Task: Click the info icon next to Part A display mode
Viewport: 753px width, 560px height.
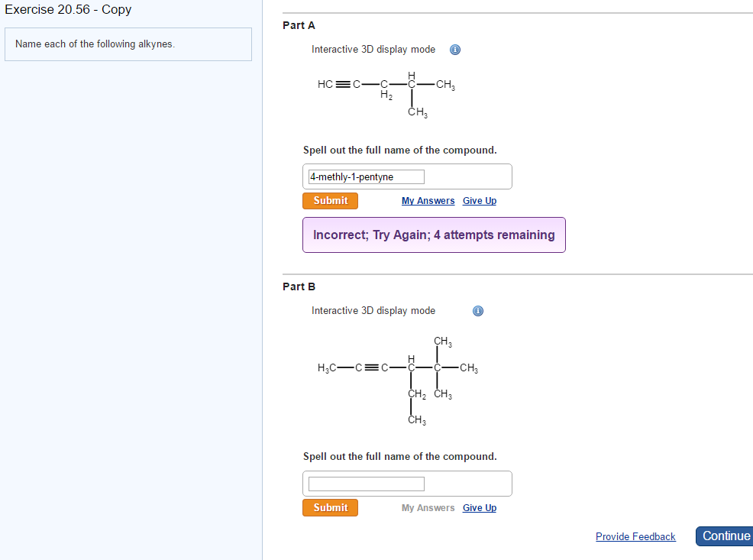Action: click(455, 49)
